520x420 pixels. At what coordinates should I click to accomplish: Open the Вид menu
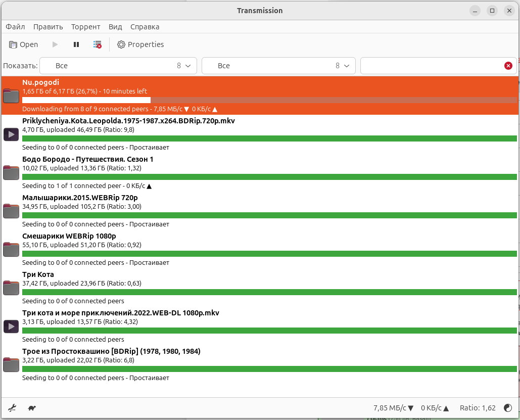click(115, 27)
